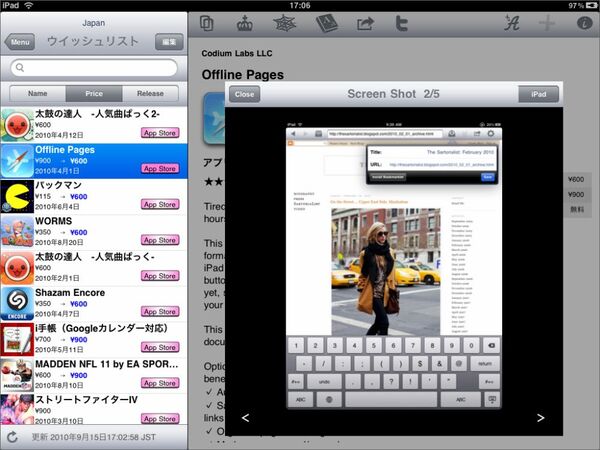
Task: Open App Store for i手帳
Action: pos(160,347)
